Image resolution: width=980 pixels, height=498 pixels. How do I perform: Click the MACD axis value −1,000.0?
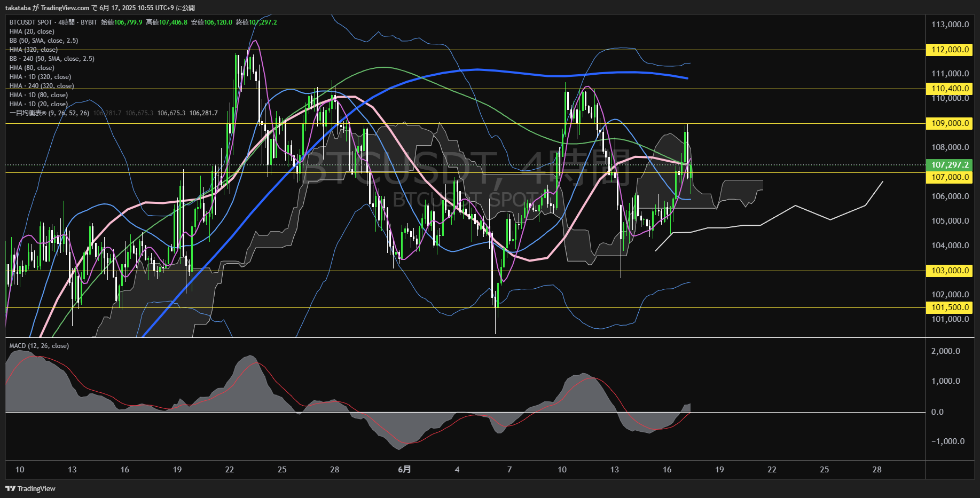click(x=948, y=441)
